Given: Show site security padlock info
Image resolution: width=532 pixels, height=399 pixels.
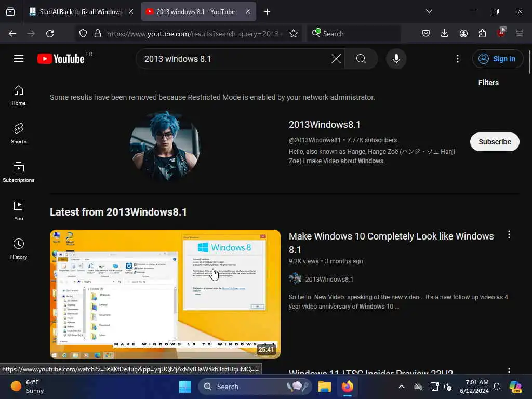Looking at the screenshot, I should [98, 34].
